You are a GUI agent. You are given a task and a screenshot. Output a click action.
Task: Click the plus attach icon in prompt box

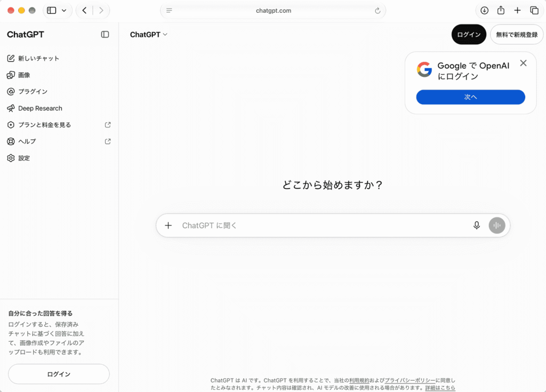pos(168,226)
